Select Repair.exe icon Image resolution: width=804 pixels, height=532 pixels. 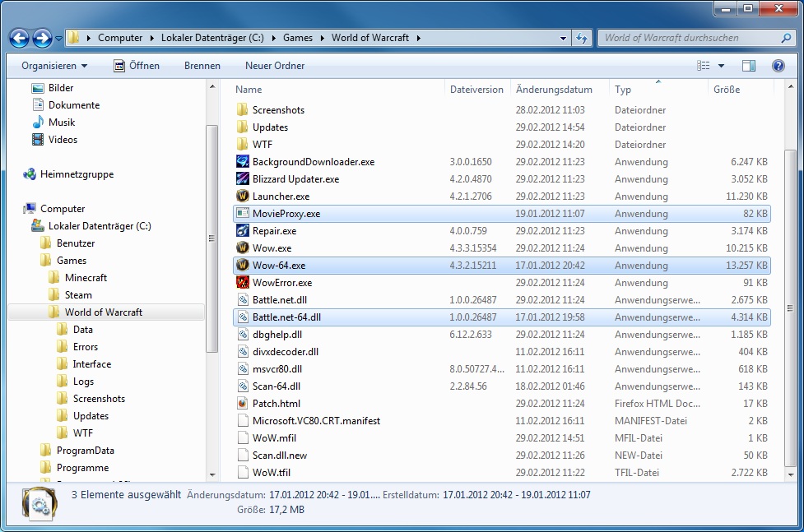pyautogui.click(x=243, y=230)
